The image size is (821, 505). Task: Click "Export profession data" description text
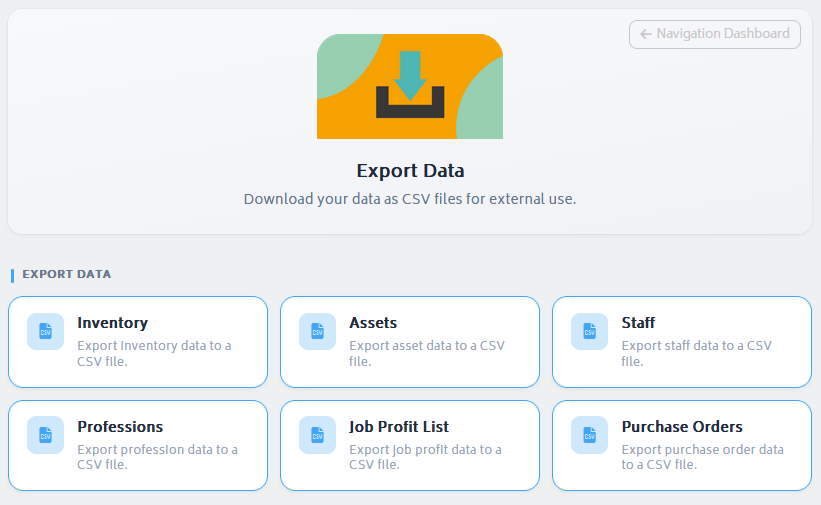[157, 457]
